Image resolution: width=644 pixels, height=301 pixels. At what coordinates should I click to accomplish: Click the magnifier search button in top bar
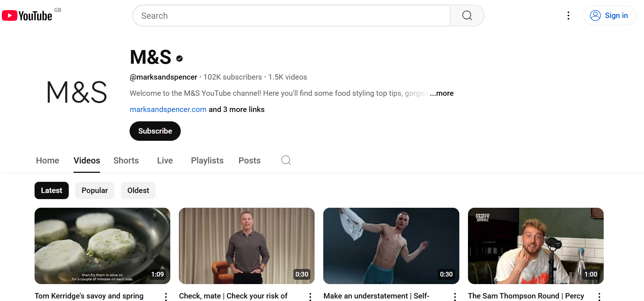pyautogui.click(x=467, y=15)
